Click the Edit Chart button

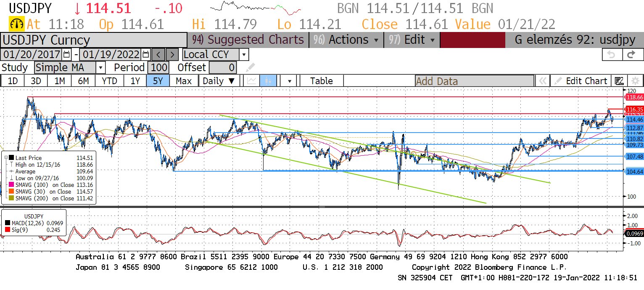581,81
